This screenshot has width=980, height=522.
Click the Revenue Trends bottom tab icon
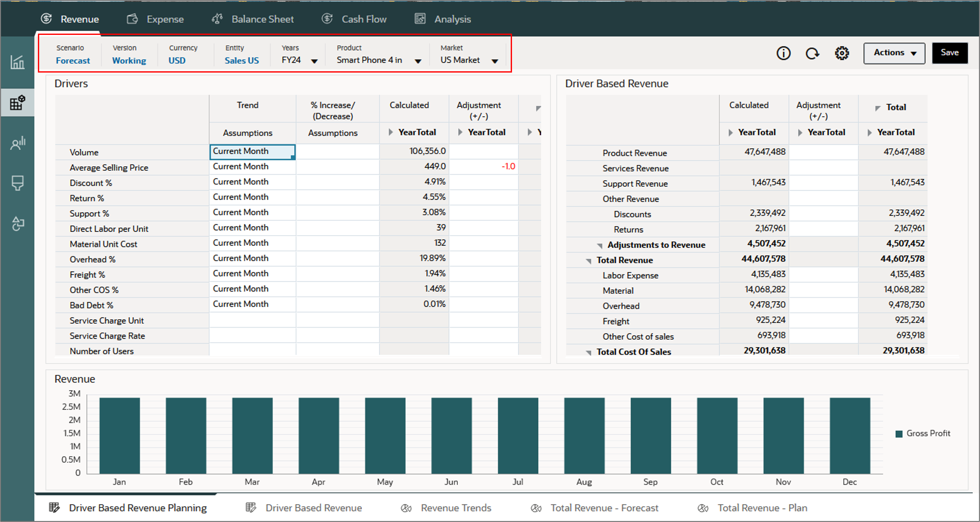pyautogui.click(x=406, y=508)
